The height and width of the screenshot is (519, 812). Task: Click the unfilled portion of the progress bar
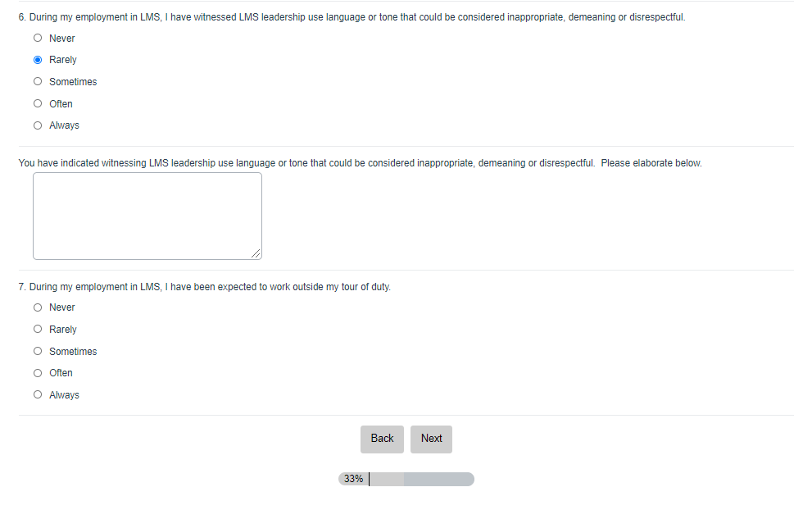(x=438, y=479)
